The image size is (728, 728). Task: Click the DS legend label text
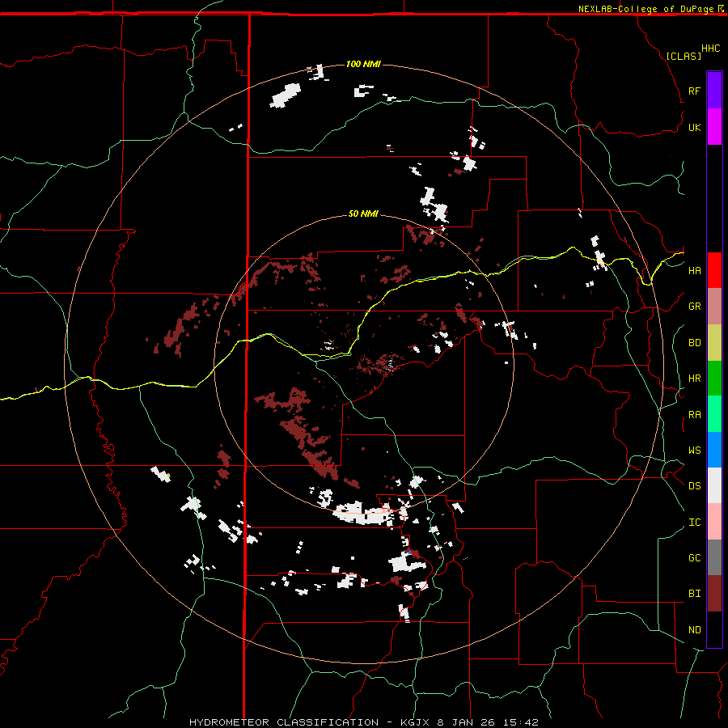coord(694,486)
